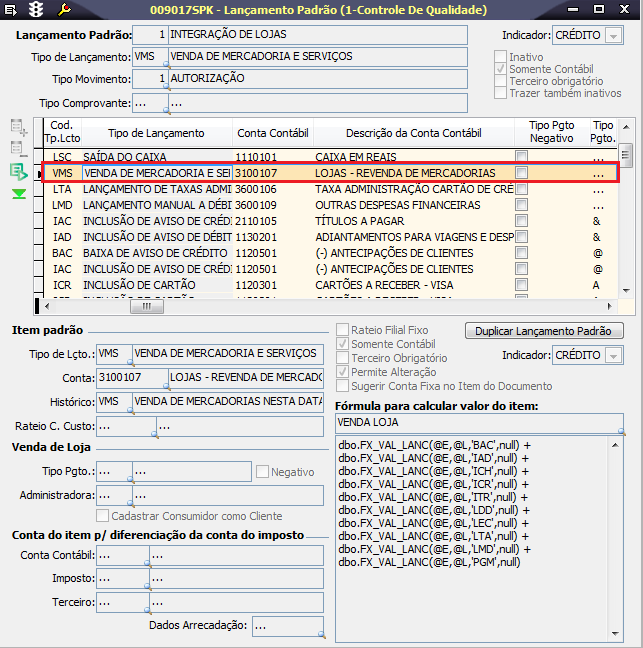This screenshot has width=643, height=648.
Task: Click the Dados Arrecadação field
Action: 288,626
